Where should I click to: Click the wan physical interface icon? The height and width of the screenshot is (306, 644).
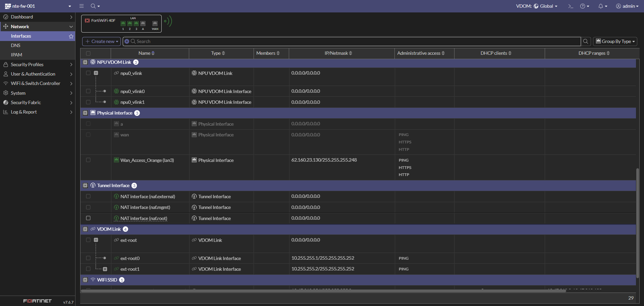click(x=116, y=135)
